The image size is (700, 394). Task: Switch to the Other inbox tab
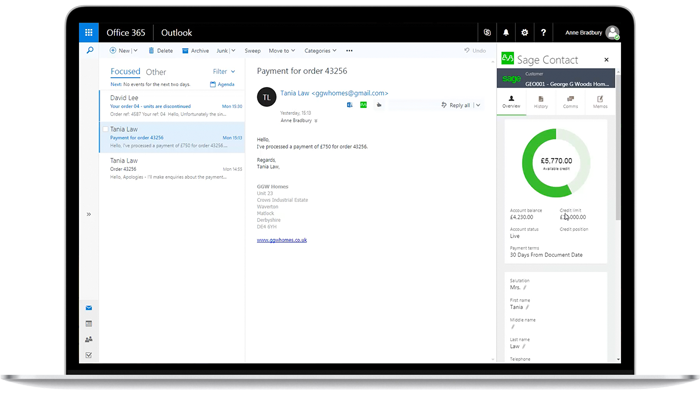[x=156, y=72]
